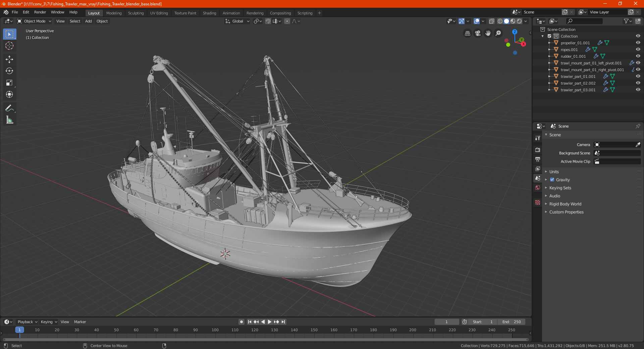Hide rudder_01.001 with its eye icon

(638, 56)
